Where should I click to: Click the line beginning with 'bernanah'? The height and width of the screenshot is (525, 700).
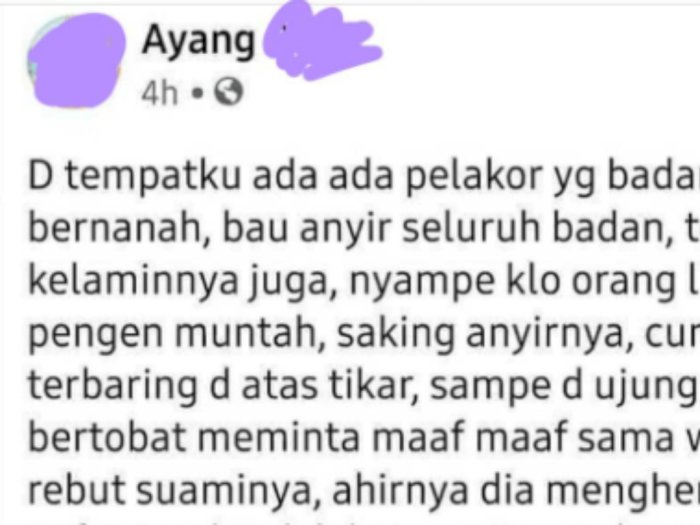pyautogui.click(x=363, y=229)
